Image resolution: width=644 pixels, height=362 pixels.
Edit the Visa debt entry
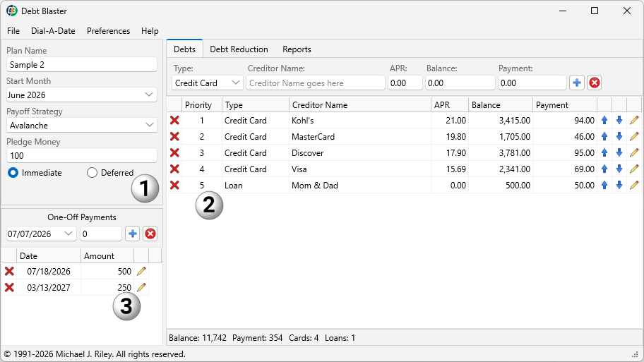point(634,169)
